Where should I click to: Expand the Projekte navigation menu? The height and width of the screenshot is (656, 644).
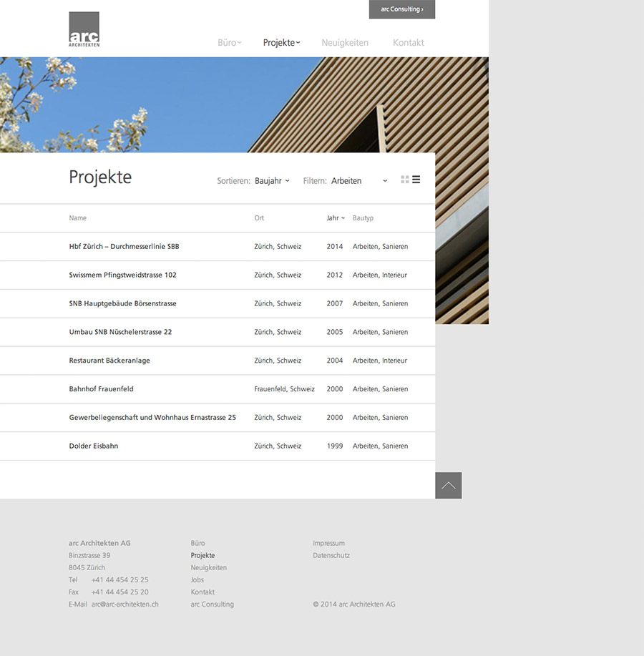[x=281, y=43]
